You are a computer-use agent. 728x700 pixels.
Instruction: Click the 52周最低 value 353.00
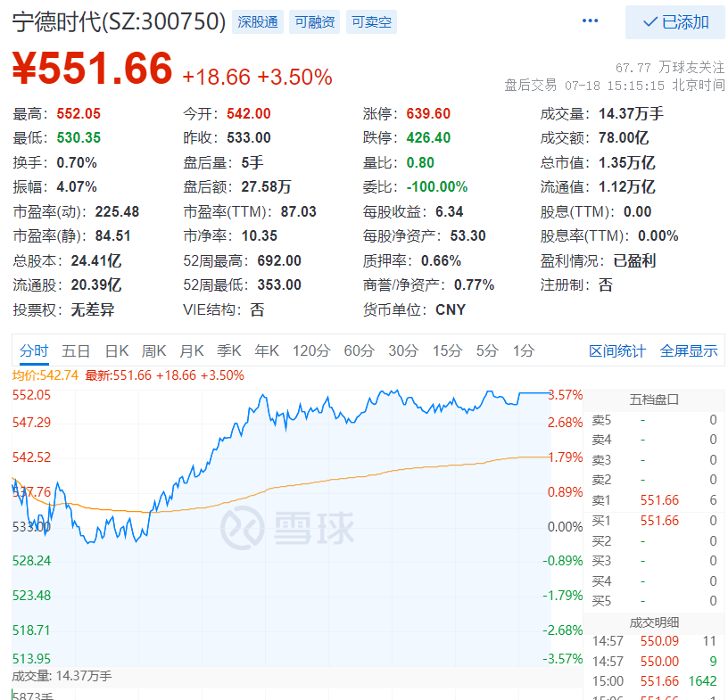[x=279, y=285]
